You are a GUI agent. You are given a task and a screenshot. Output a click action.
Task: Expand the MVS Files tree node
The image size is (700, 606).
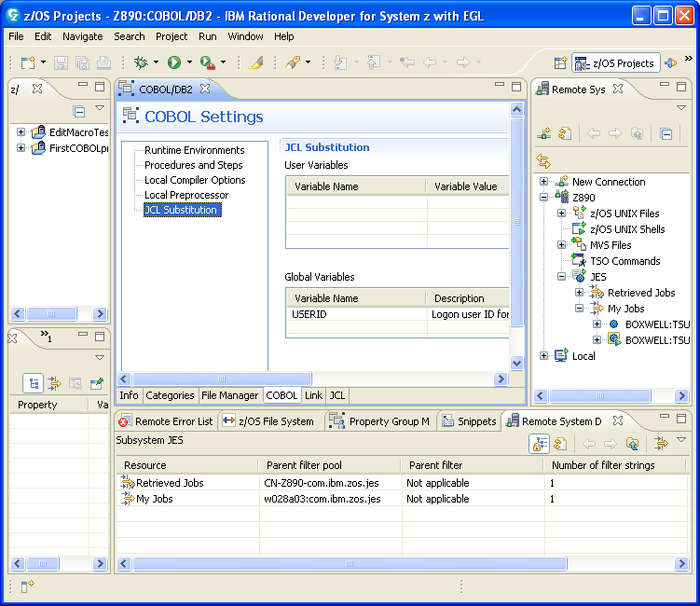click(562, 245)
